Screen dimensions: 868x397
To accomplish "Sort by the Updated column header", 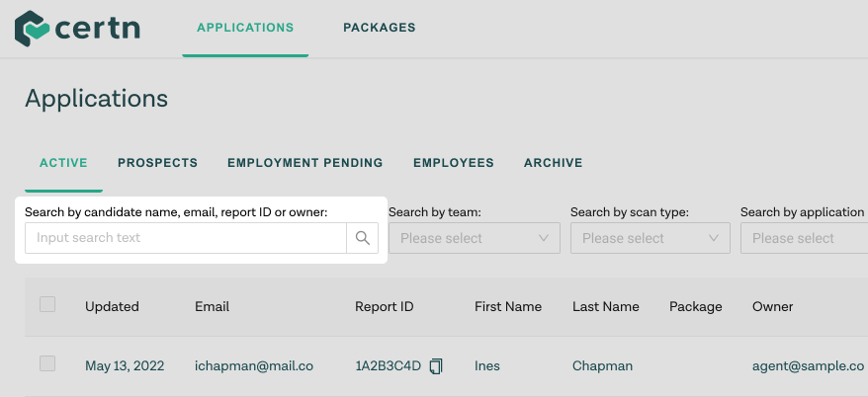I will [112, 306].
